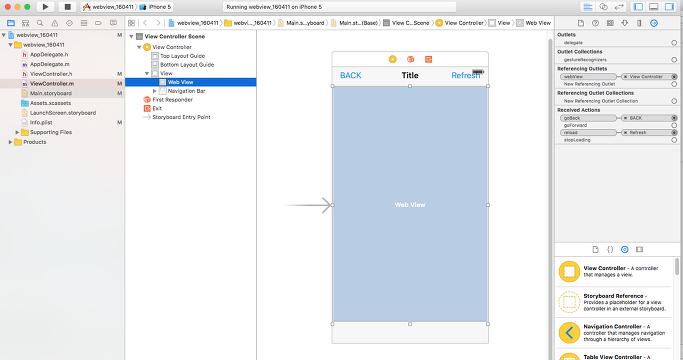
Task: Expand the Products folder
Action: pos(10,142)
